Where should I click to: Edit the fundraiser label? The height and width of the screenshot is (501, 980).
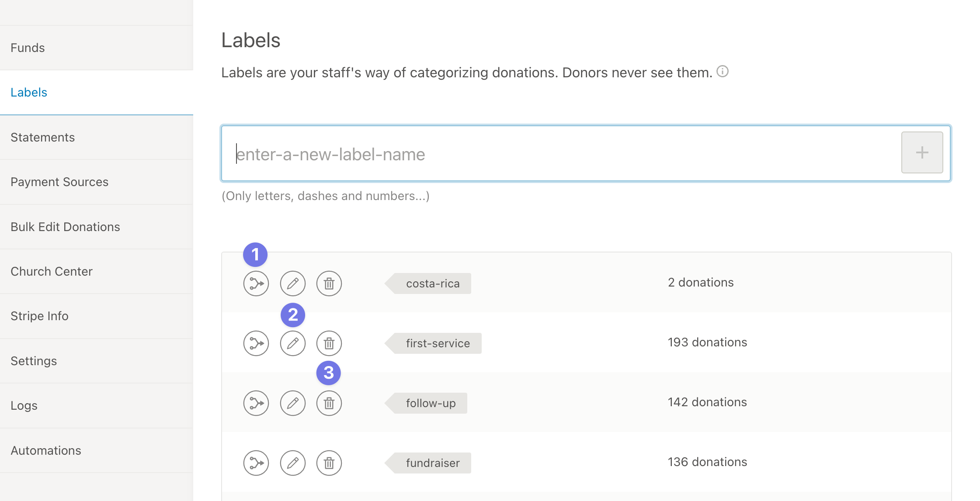pyautogui.click(x=293, y=463)
